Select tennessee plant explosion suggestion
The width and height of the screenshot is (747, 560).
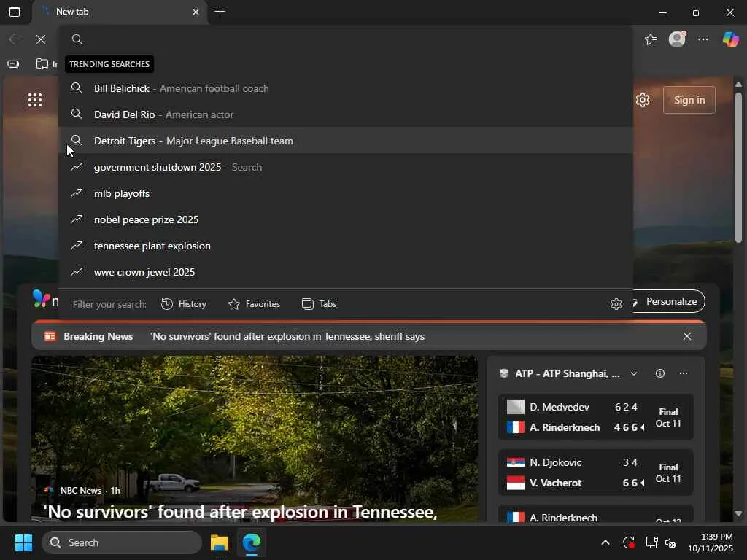coord(346,246)
